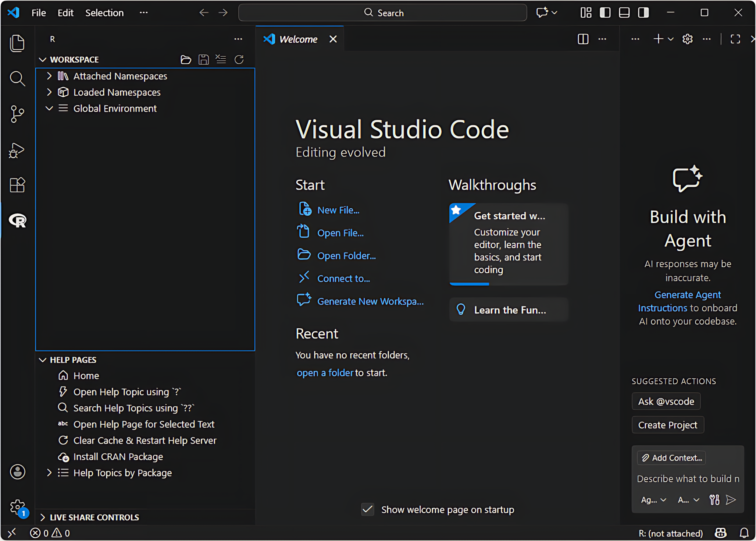
Task: Expand the Attached Namespaces tree node
Action: pyautogui.click(x=49, y=76)
